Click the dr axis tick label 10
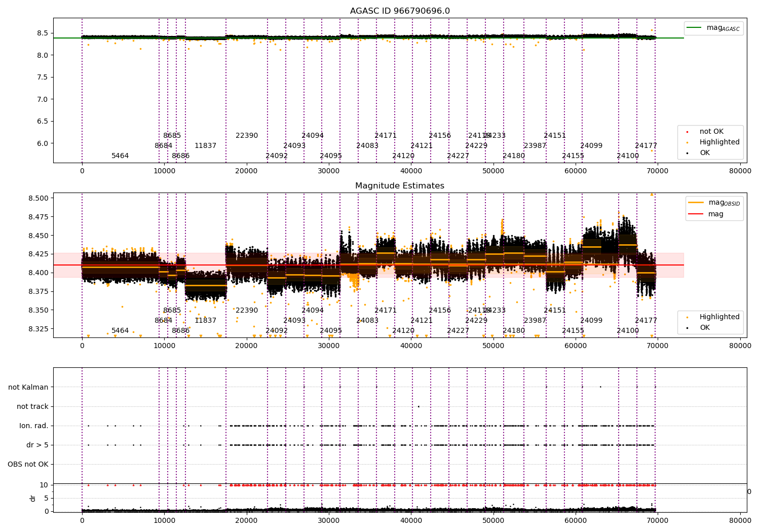 [44, 485]
